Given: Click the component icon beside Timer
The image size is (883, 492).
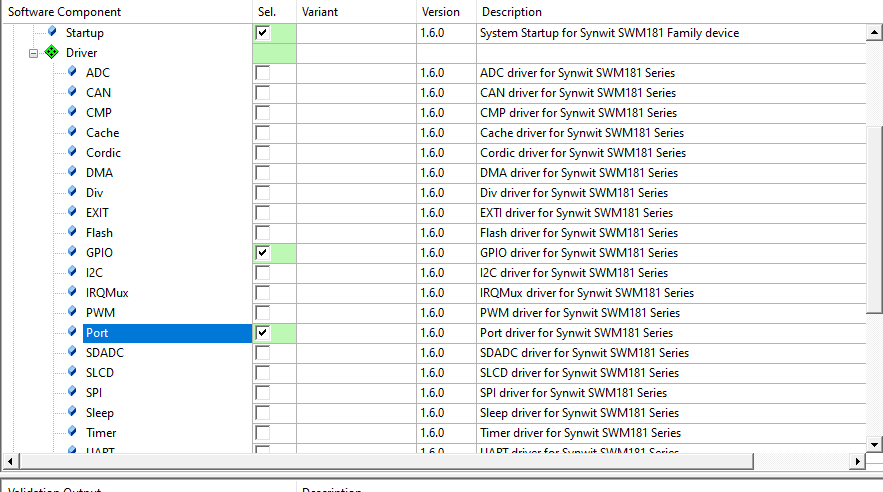Looking at the screenshot, I should [72, 433].
